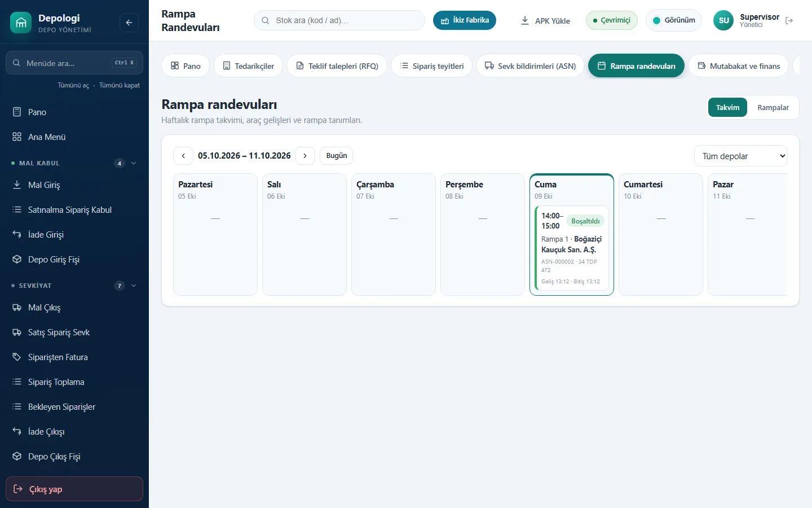812x508 pixels.
Task: Click the Çıkış yap logout button
Action: (x=74, y=489)
